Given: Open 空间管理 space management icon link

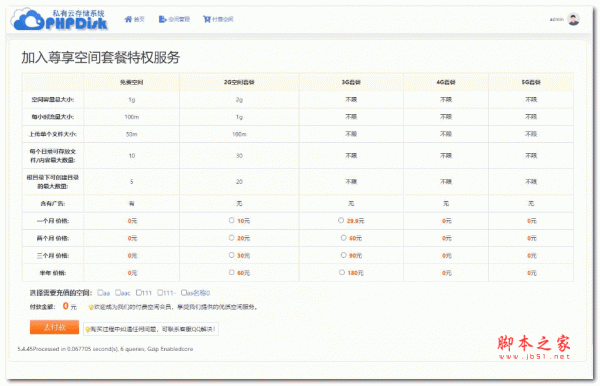Looking at the screenshot, I should click(x=174, y=19).
